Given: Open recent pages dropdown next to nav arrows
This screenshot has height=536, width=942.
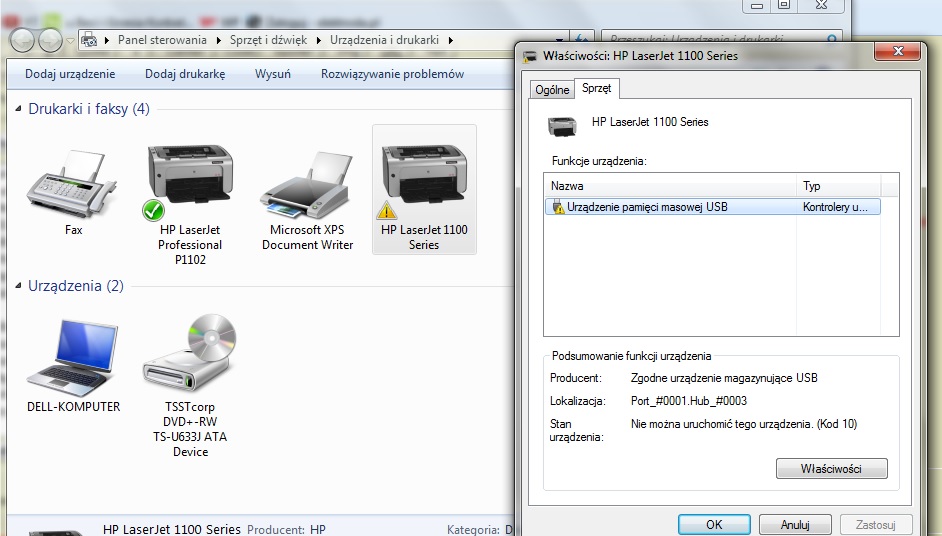Looking at the screenshot, I should coord(70,41).
